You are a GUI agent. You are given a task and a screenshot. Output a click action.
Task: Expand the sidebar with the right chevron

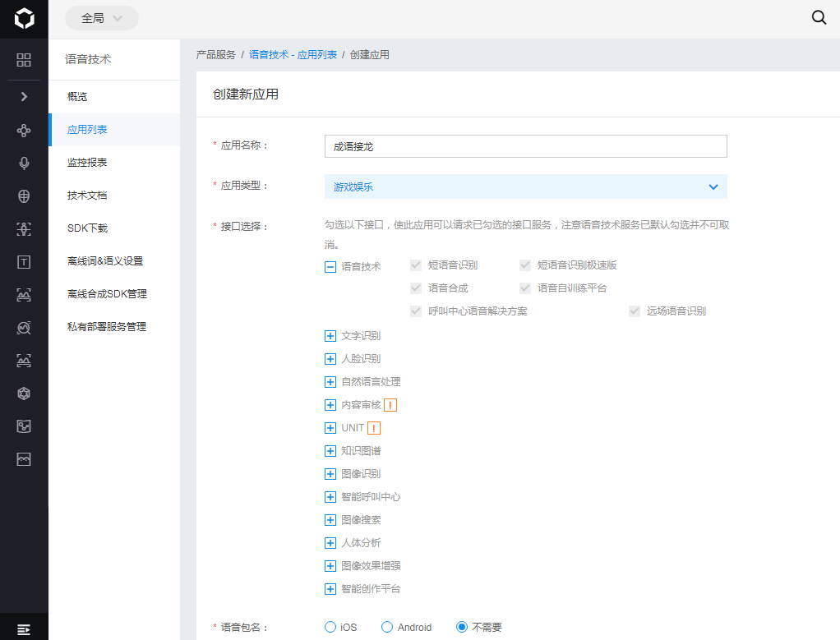(x=24, y=96)
